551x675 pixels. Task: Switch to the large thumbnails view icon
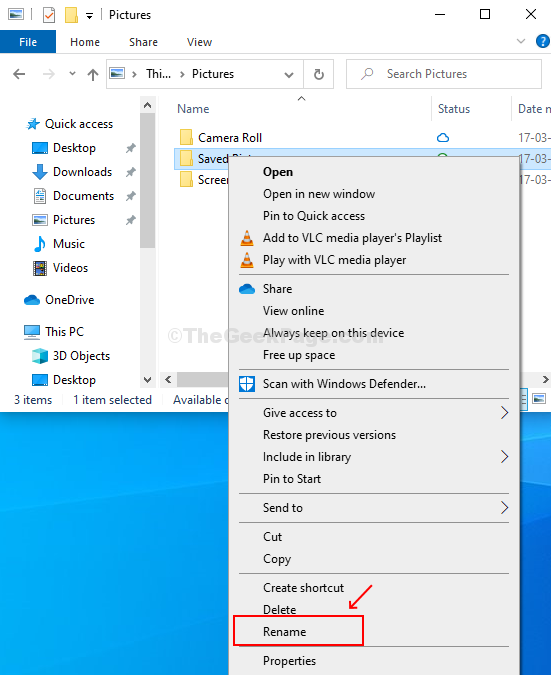[539, 399]
